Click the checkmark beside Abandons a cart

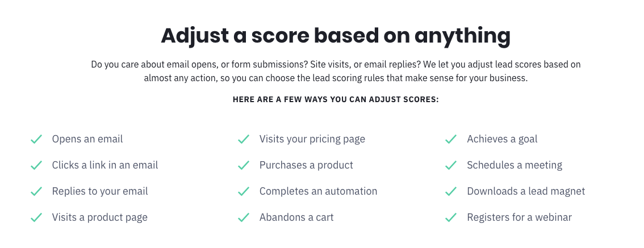(x=244, y=217)
